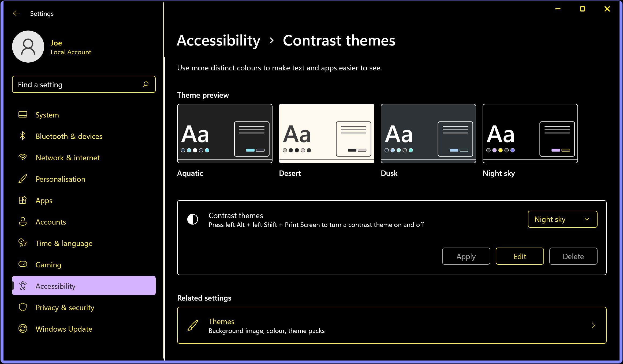Apply the selected Night Sky theme
Image resolution: width=623 pixels, height=364 pixels.
click(465, 256)
